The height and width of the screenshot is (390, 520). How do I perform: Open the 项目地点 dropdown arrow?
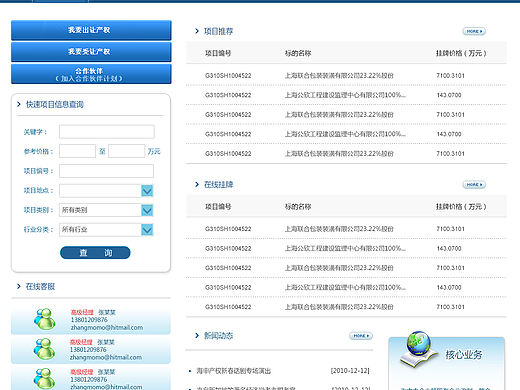point(147,191)
